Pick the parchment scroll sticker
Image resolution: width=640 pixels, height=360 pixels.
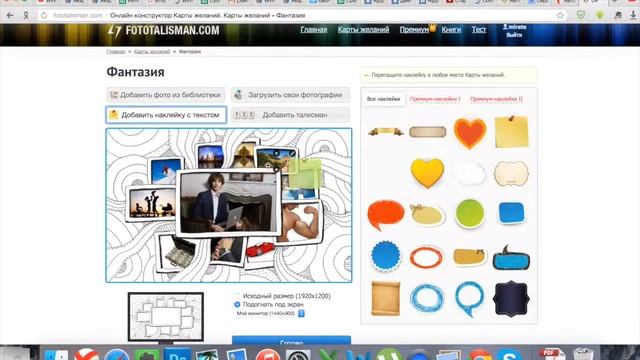pos(385,298)
